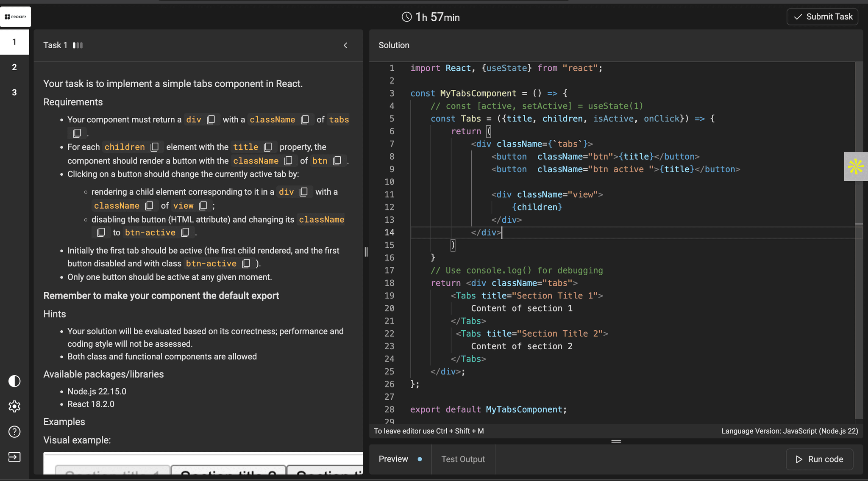
Task: Select the Preview tab
Action: click(x=393, y=459)
